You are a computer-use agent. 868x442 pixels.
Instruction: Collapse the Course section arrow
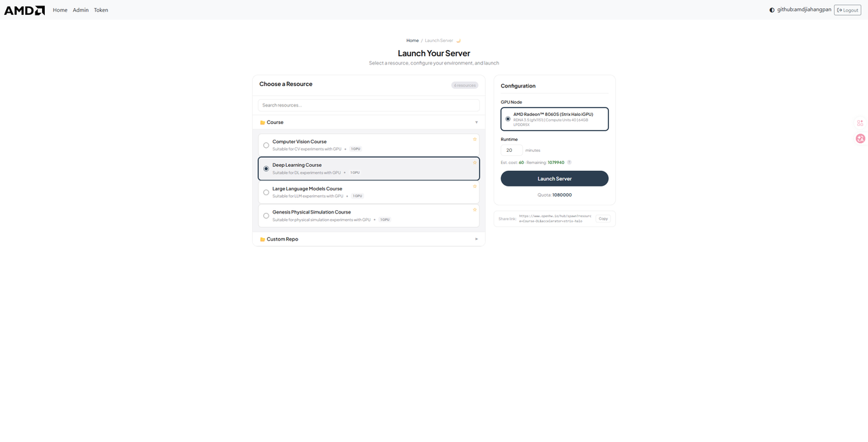(477, 123)
